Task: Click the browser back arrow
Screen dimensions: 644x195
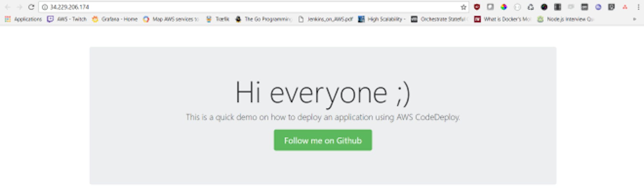Action: click(8, 7)
